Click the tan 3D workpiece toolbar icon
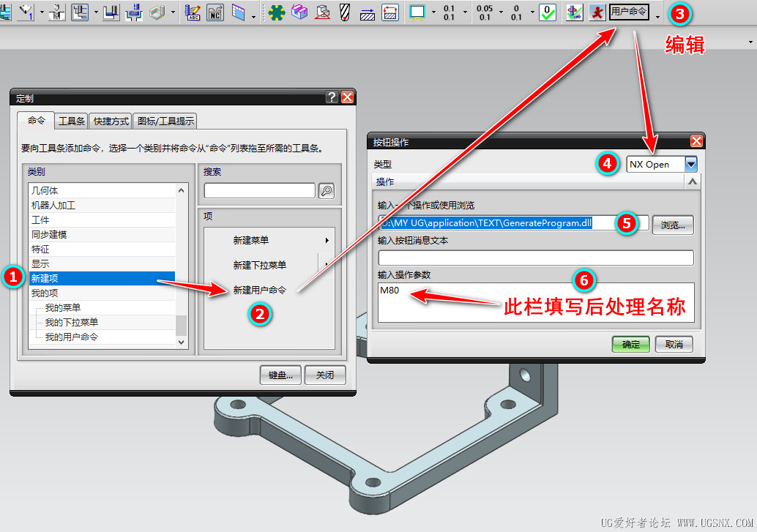The image size is (757, 532). [157, 12]
